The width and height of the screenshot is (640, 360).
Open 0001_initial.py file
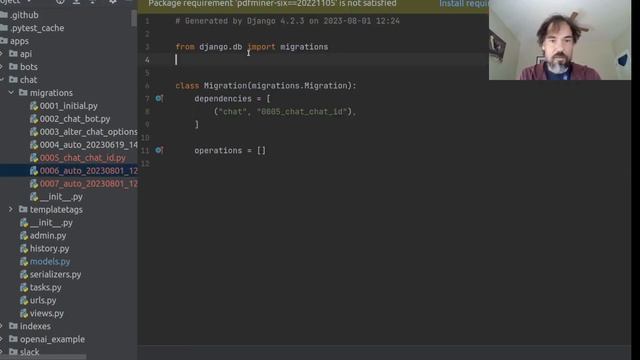click(69, 106)
